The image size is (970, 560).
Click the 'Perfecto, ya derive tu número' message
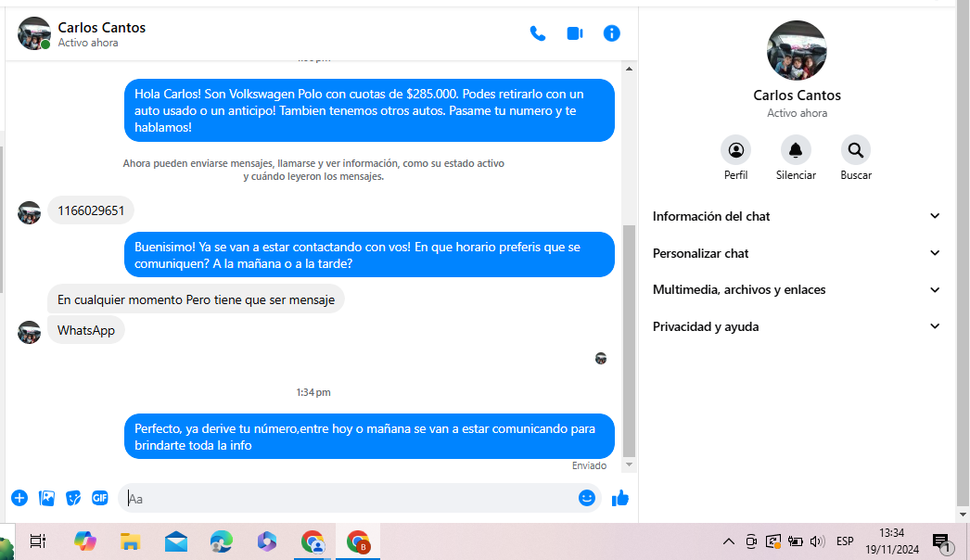(369, 437)
